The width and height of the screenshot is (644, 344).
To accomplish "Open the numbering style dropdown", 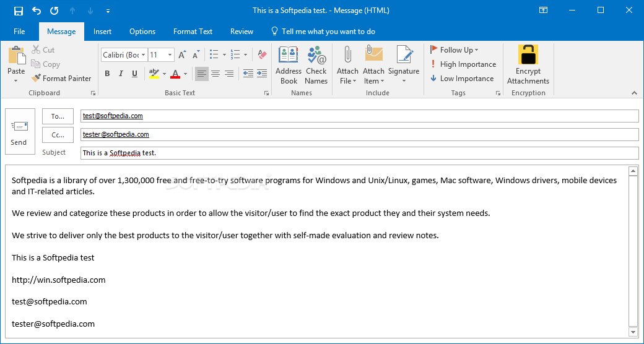I will pos(246,54).
